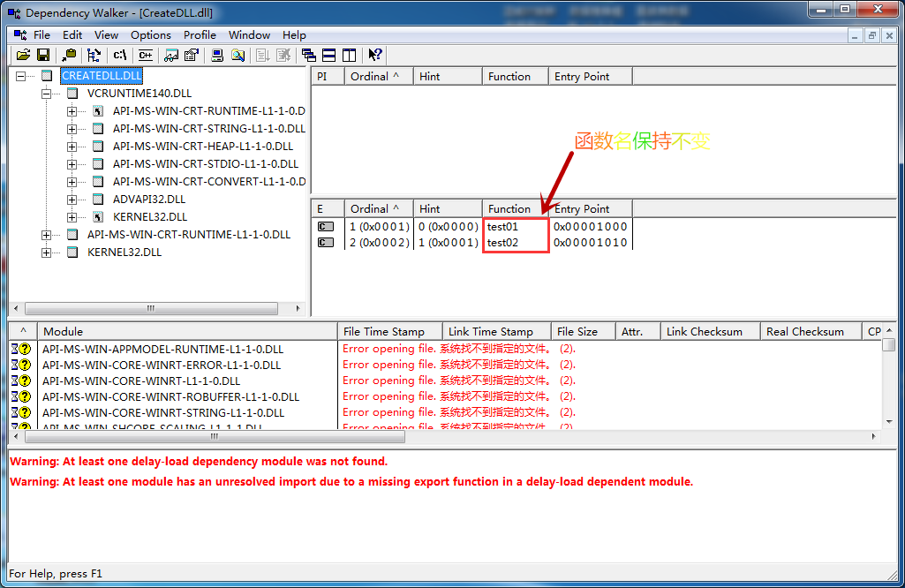The image size is (905, 588).
Task: Collapse the CREATEDLL.DLL root node
Action: (21, 76)
